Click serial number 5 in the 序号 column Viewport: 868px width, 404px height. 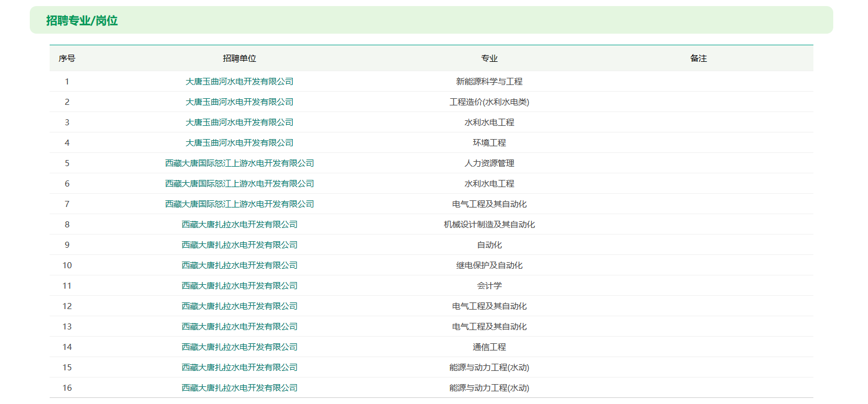click(x=67, y=163)
